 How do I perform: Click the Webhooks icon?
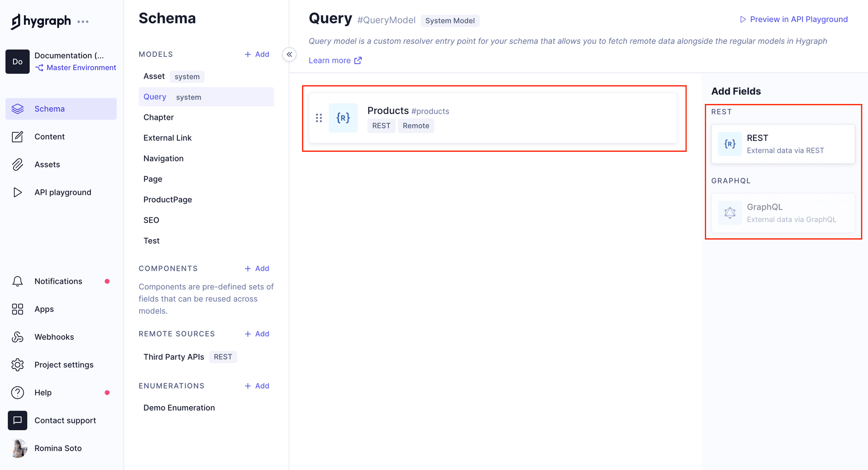point(18,337)
